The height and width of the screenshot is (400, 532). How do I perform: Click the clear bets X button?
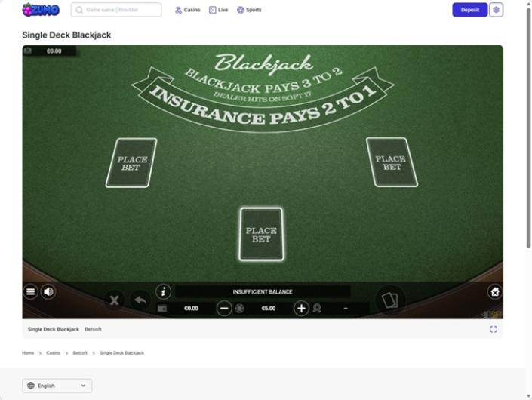pos(114,300)
